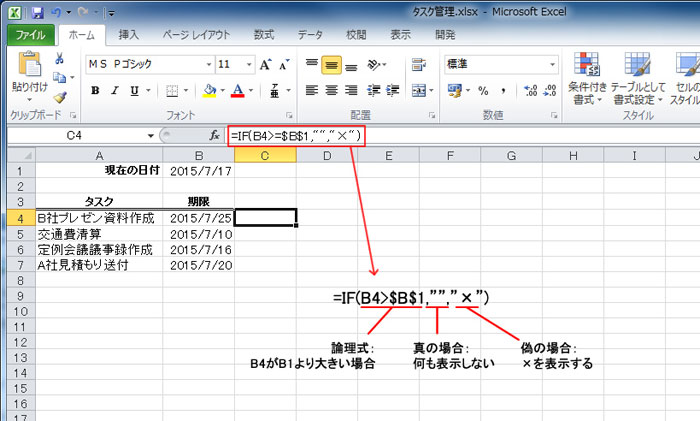Click the font color red A swatch
The image size is (700, 421).
237,90
